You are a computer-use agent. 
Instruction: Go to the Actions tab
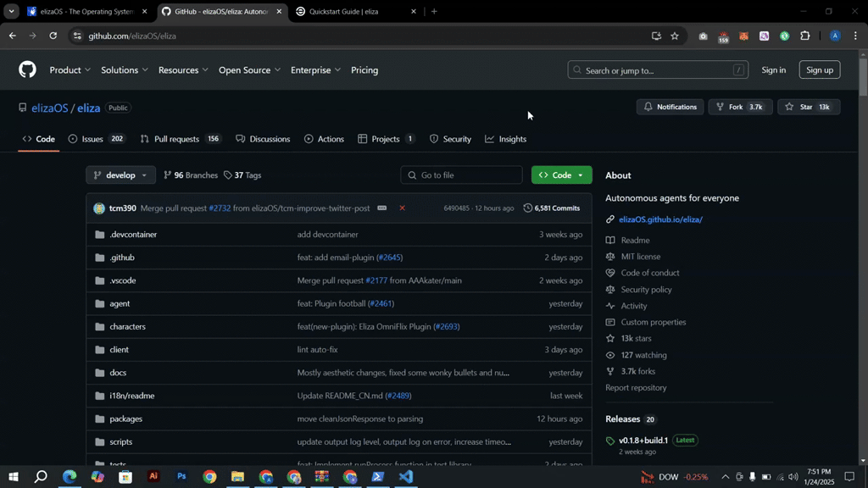324,139
